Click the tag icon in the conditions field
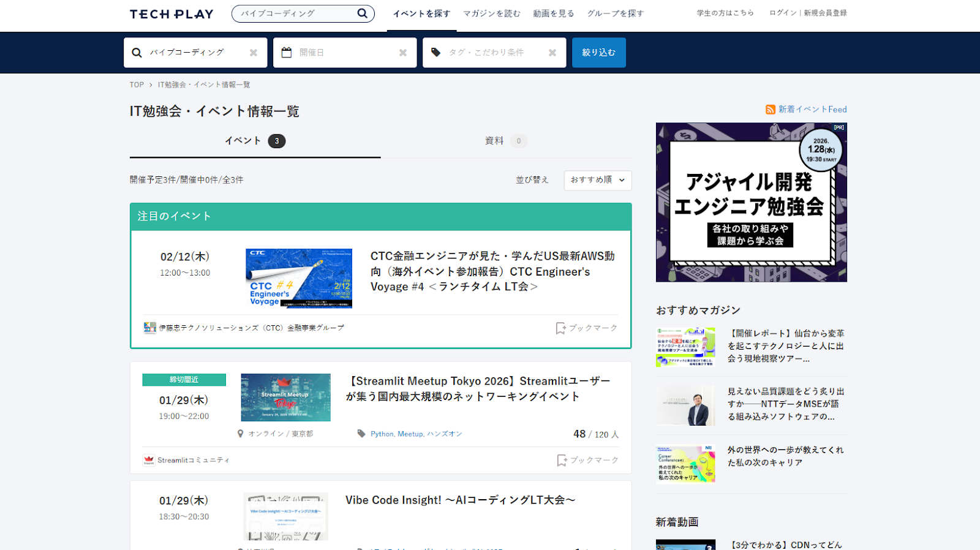Screen dimensions: 980x550 pos(435,53)
